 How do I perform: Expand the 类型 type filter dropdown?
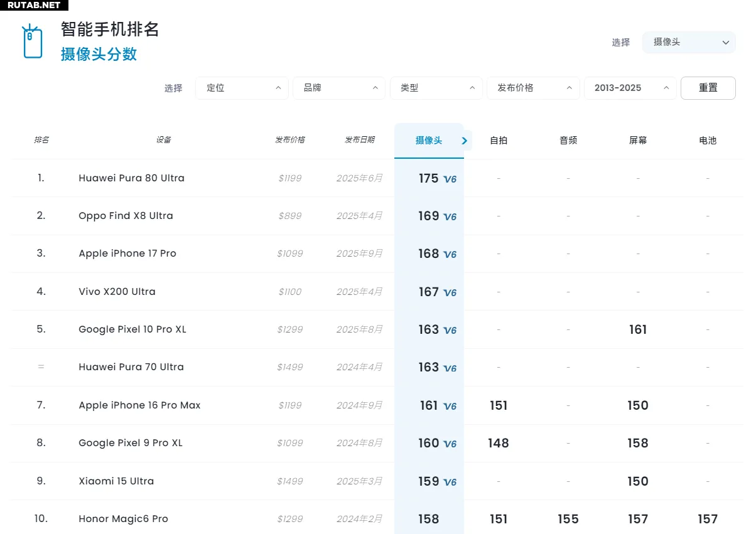coord(436,88)
